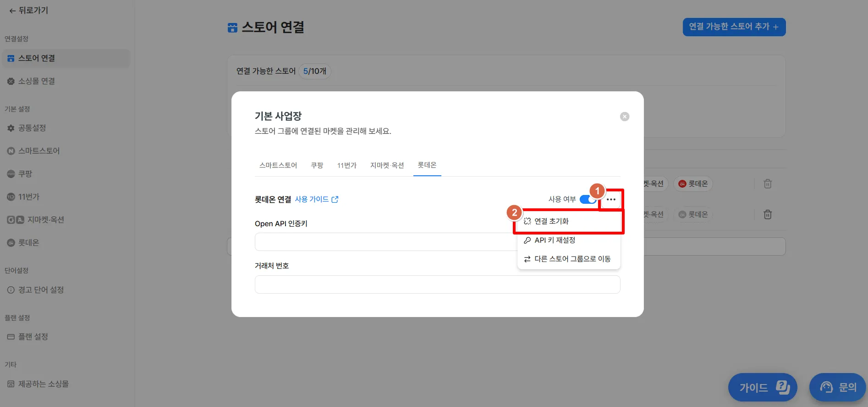
Task: Delete the second store group with trash icon
Action: tap(768, 214)
